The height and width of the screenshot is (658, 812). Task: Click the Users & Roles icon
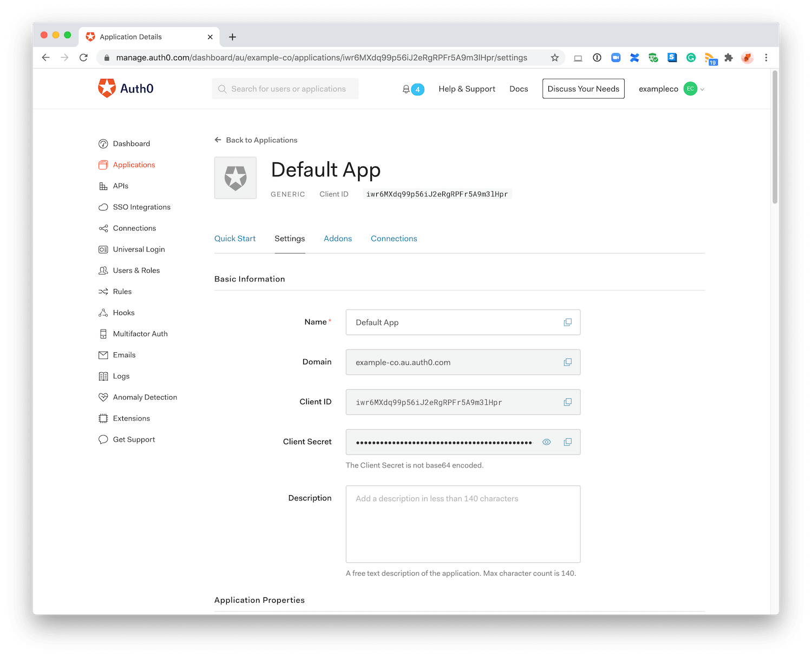pyautogui.click(x=103, y=271)
